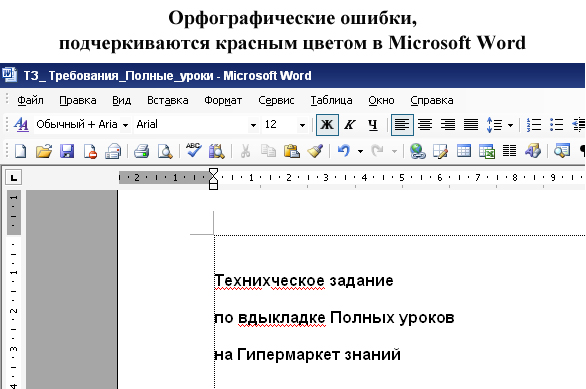
Task: Undo the last action
Action: (343, 151)
